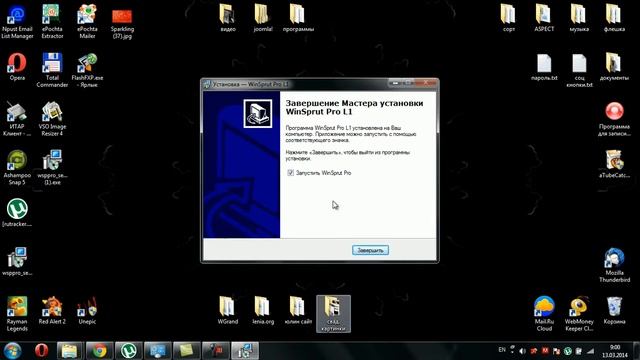Open the ИТАР Клиент desktop icon

coord(17,119)
